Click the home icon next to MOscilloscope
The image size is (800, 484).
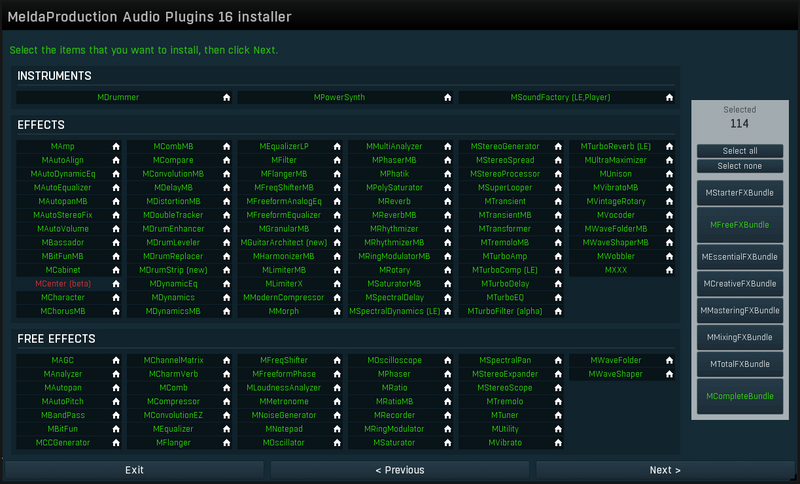click(x=447, y=360)
